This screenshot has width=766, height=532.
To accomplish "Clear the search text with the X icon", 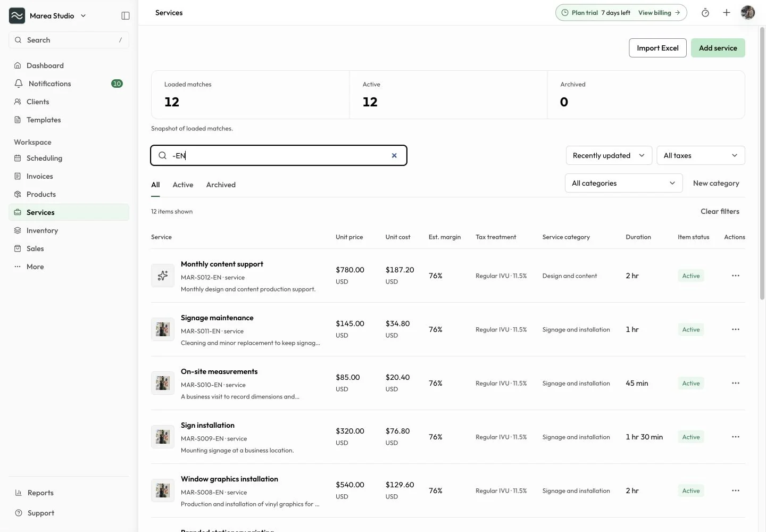I will click(x=394, y=155).
